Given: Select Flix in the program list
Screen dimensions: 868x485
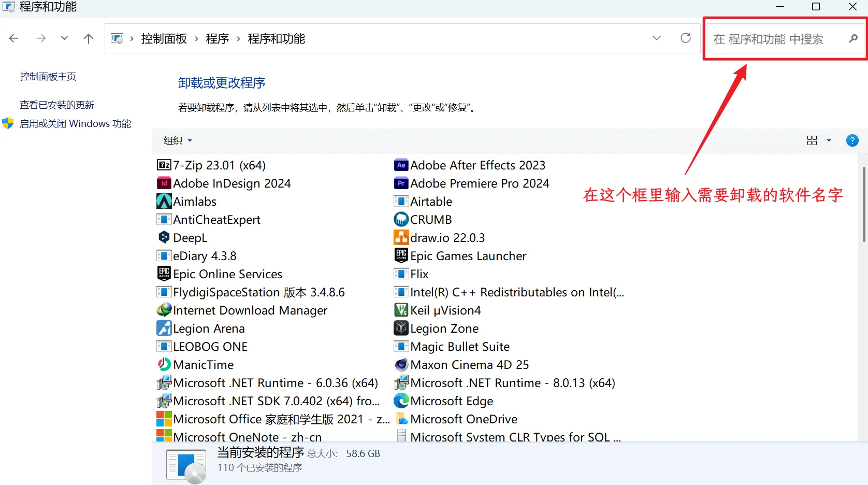Looking at the screenshot, I should [x=419, y=274].
